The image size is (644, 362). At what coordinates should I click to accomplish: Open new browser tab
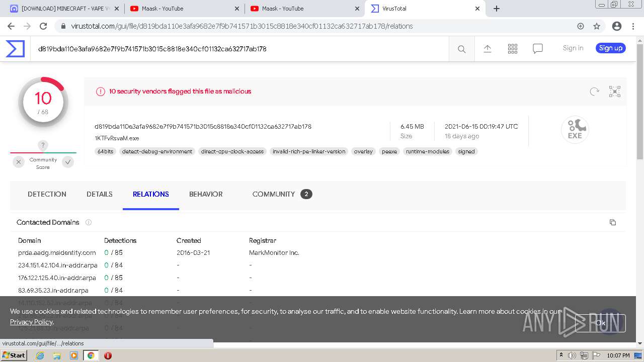click(x=497, y=9)
